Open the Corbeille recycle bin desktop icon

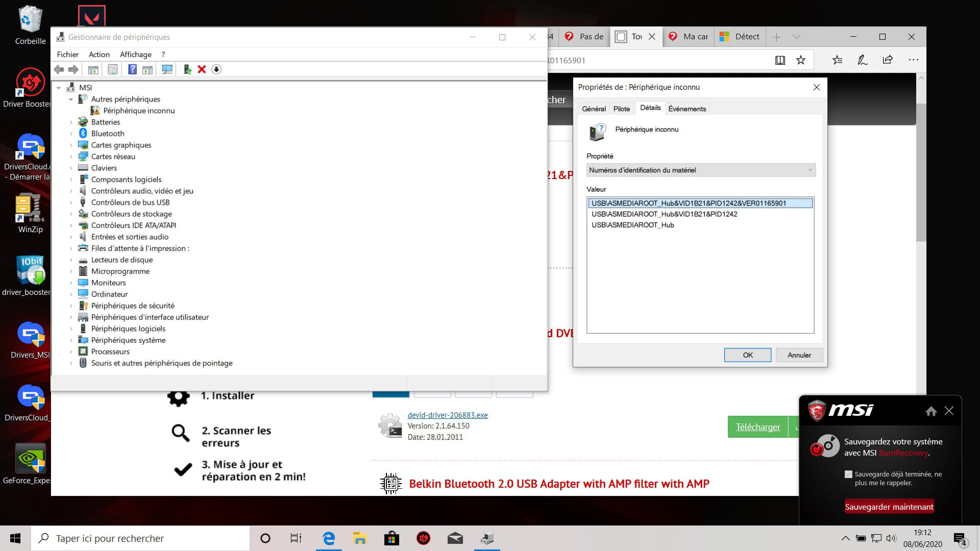[31, 24]
